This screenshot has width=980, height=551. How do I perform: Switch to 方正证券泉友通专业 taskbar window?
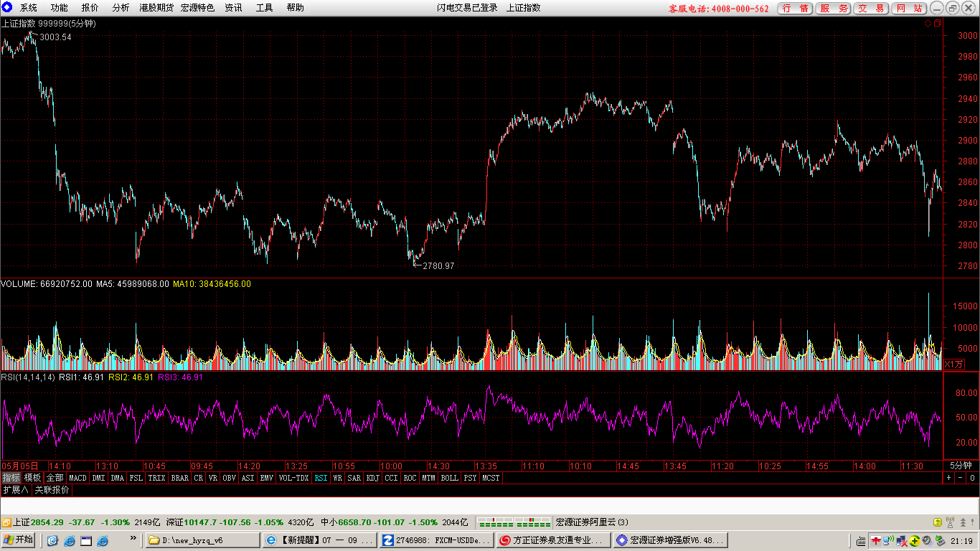click(x=554, y=540)
